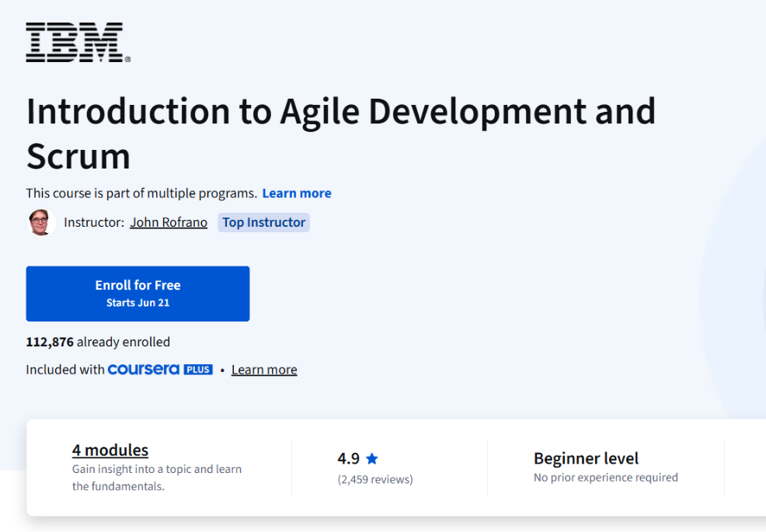Viewport: 766px width, 532px height.
Task: Click the John Rofrano instructor link
Action: click(169, 222)
